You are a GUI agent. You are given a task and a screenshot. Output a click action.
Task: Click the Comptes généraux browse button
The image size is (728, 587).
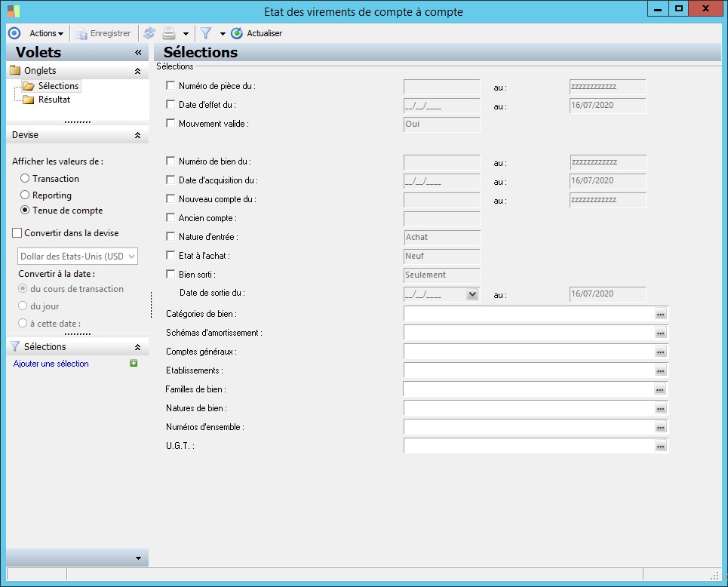pyautogui.click(x=660, y=352)
